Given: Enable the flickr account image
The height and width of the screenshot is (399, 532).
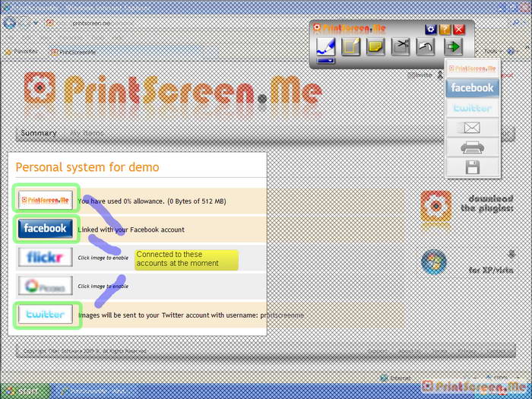Looking at the screenshot, I should click(x=46, y=257).
